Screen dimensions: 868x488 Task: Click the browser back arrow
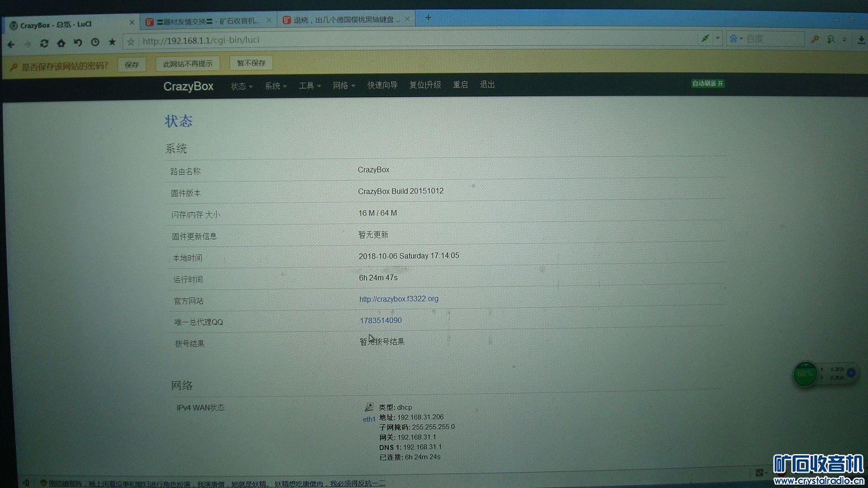[x=11, y=43]
